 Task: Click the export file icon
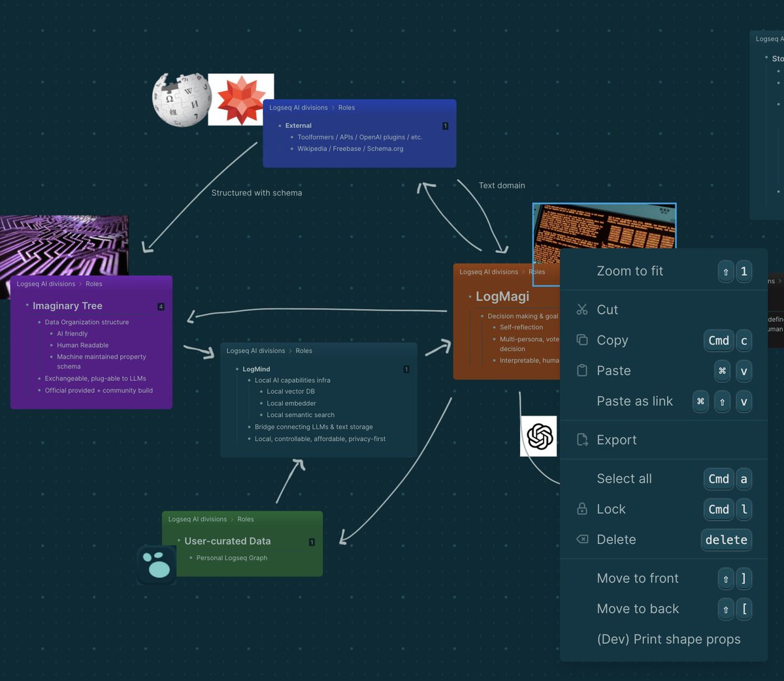click(x=582, y=440)
